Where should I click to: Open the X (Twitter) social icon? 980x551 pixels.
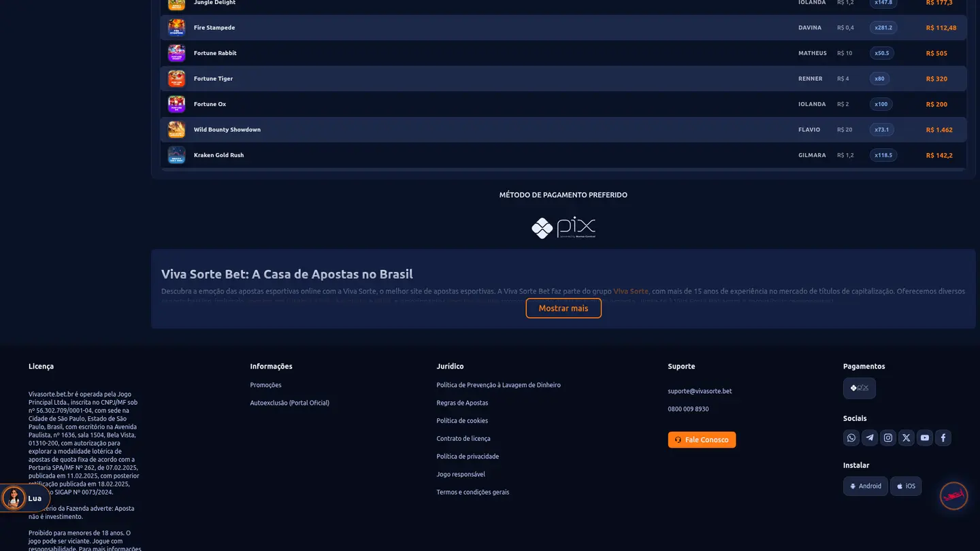[x=906, y=438]
